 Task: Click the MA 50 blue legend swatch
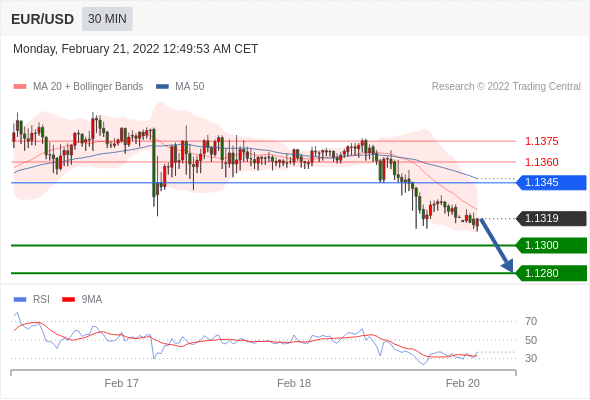162,87
